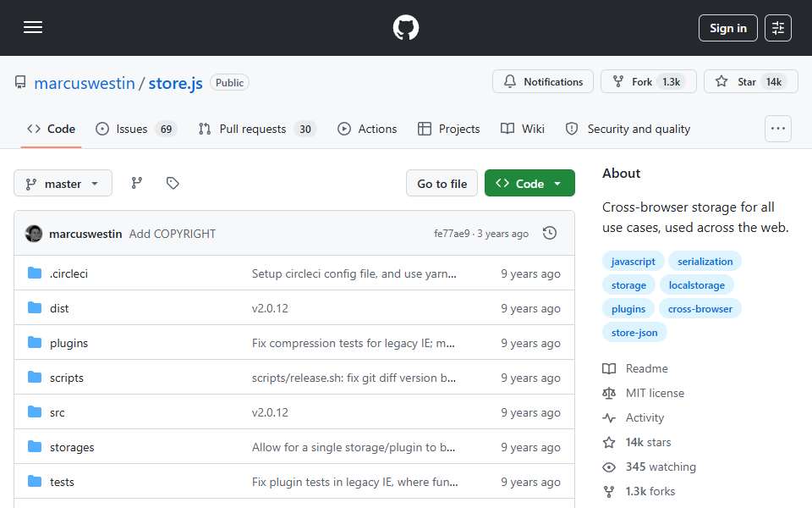Switch to the Code tab
The image size is (812, 508).
click(52, 129)
